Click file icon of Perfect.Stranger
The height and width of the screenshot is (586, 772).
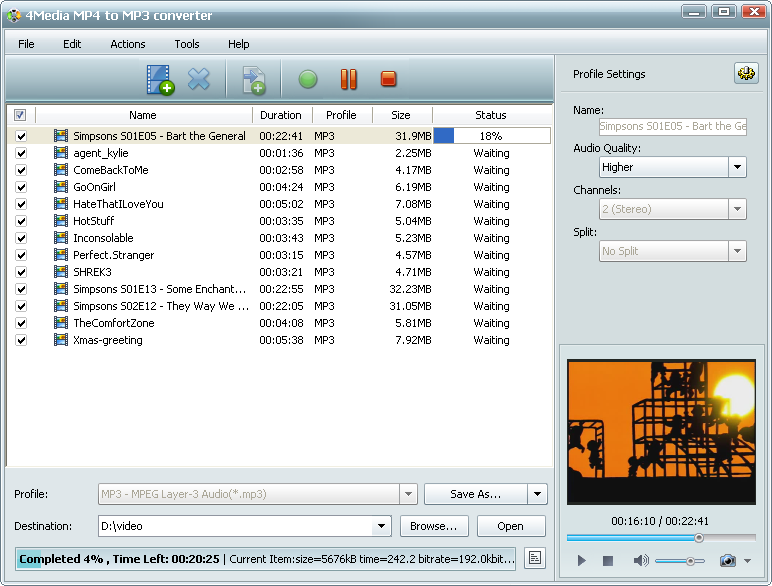pos(61,255)
